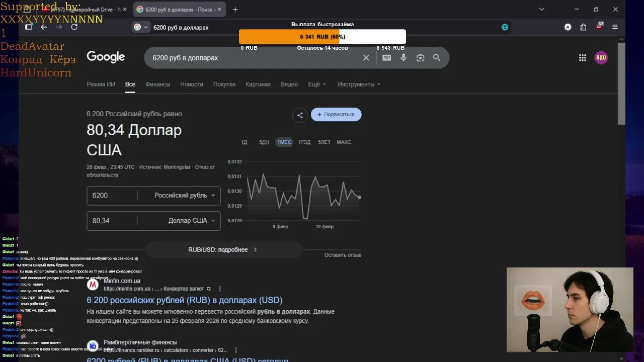Expand RUB/USD: подробнее
This screenshot has width=644, height=362.
click(x=223, y=249)
